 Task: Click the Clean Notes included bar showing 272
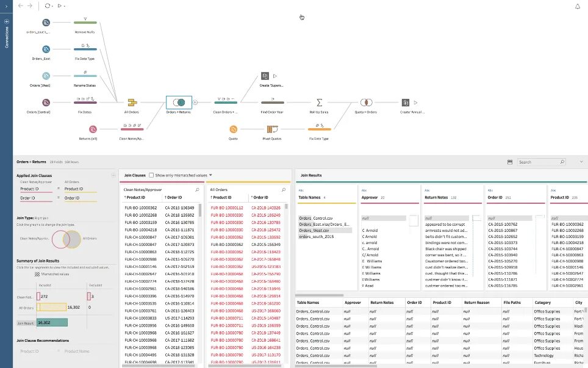(x=38, y=297)
